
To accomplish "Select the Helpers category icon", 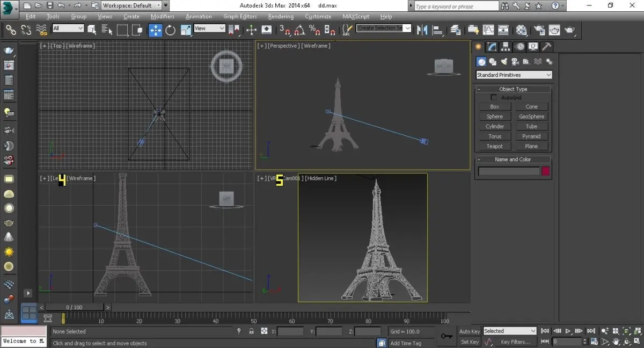I will pyautogui.click(x=526, y=62).
